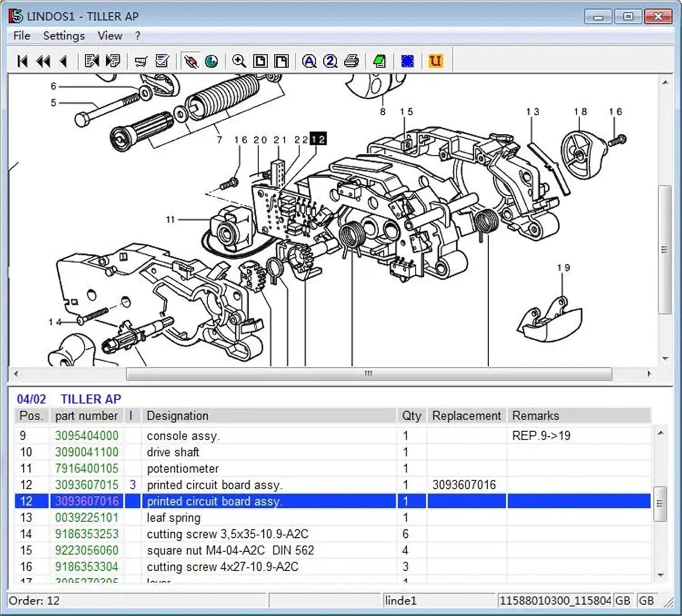Click part number 3095404000 link
This screenshot has width=682, height=616.
(86, 436)
